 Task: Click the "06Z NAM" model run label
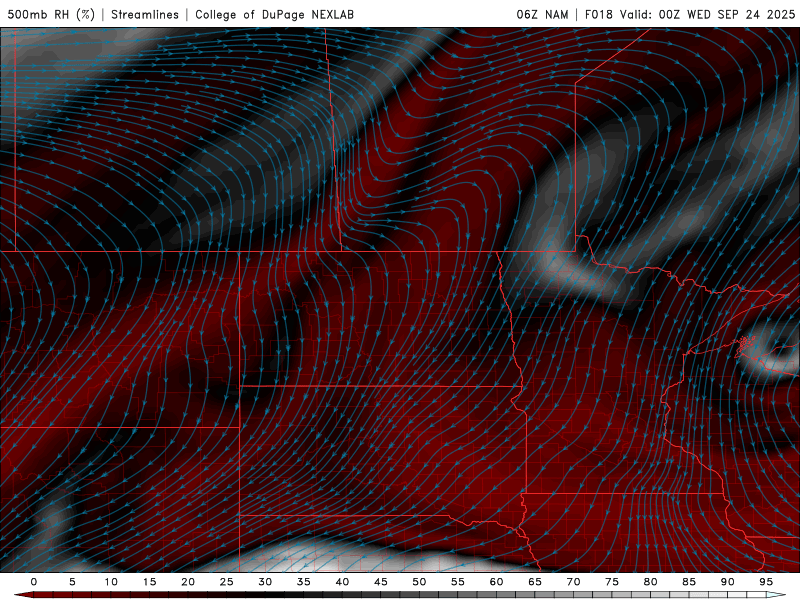[x=542, y=14]
